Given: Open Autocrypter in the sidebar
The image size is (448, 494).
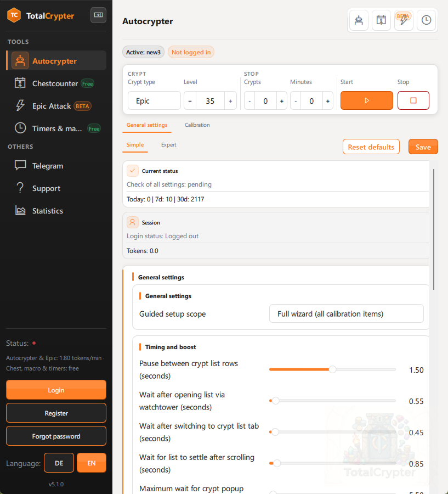Looking at the screenshot, I should coord(56,61).
